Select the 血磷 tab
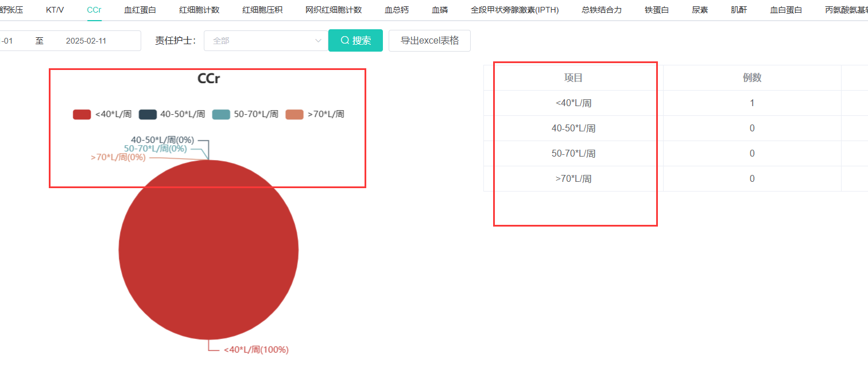Image resolution: width=868 pixels, height=378 pixels. [440, 10]
